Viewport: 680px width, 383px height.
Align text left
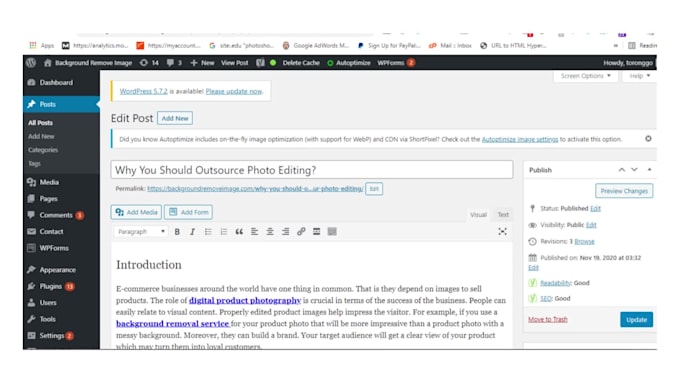tap(255, 232)
